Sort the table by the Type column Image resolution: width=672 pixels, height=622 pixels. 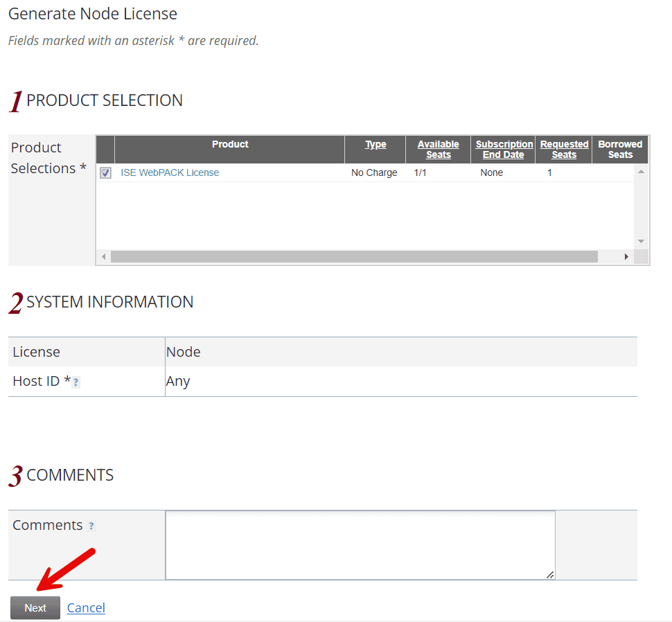(x=375, y=144)
